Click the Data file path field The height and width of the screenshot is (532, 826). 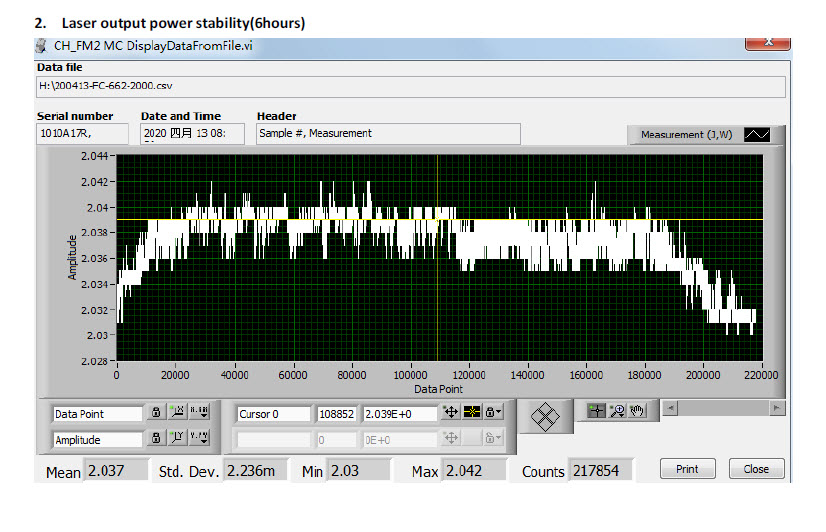(x=410, y=87)
